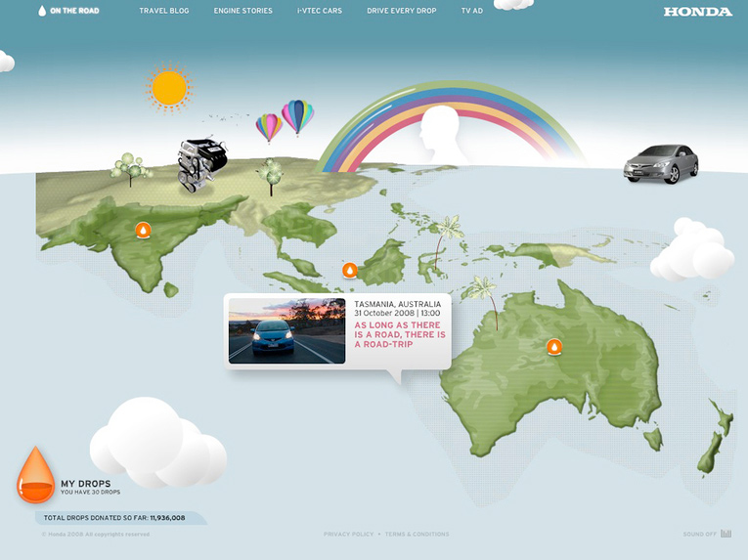Click the Honda logo in top corner

pyautogui.click(x=697, y=12)
